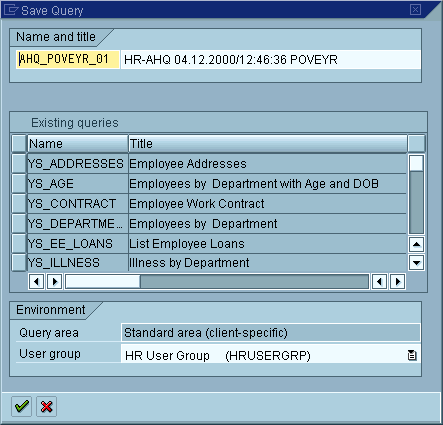This screenshot has width=443, height=425.
Task: Click the select-all rows header box
Action: tap(19, 144)
